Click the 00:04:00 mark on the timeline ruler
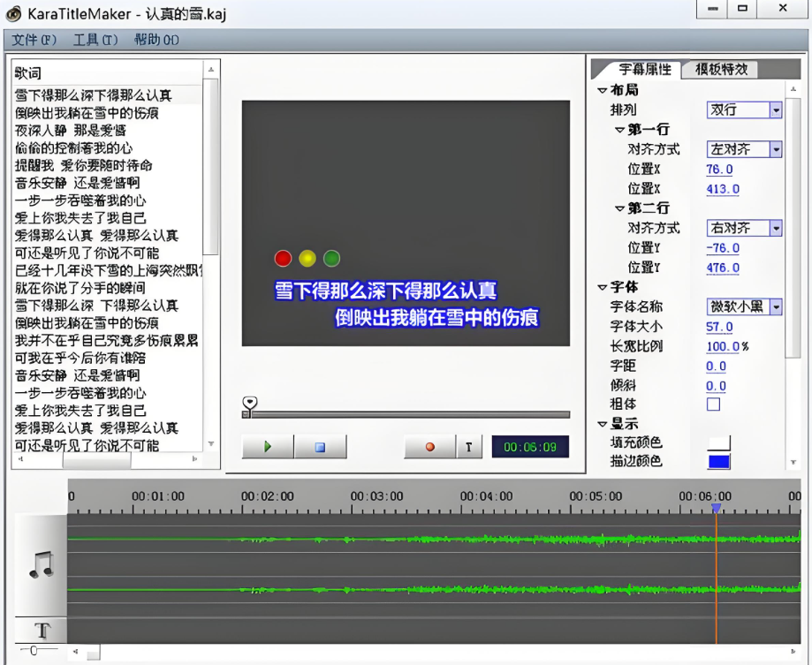The height and width of the screenshot is (665, 812). tap(486, 496)
